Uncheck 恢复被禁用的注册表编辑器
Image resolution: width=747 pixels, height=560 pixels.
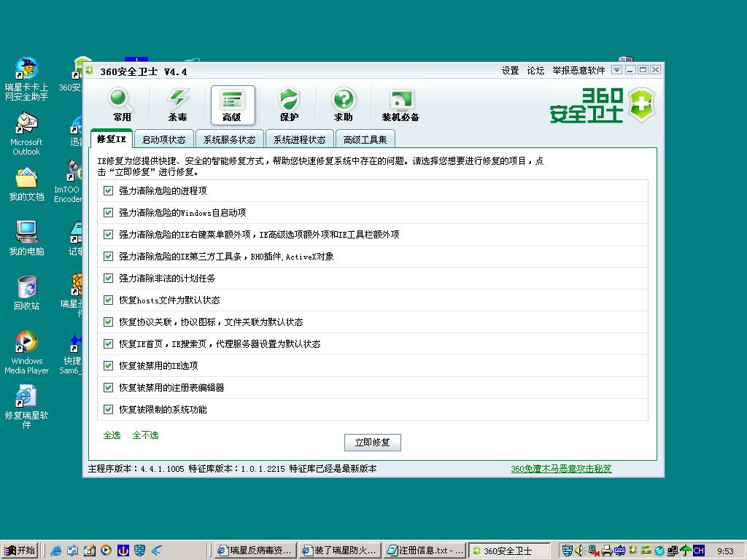(108, 388)
